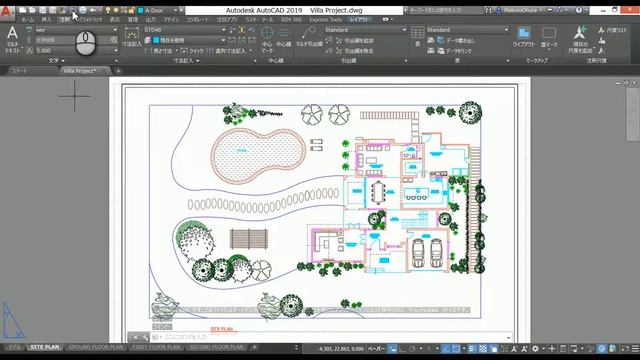The width and height of the screenshot is (640, 360).
Task: Switch to the FIRST FLOOR PLAN layout tab
Action: click(156, 347)
